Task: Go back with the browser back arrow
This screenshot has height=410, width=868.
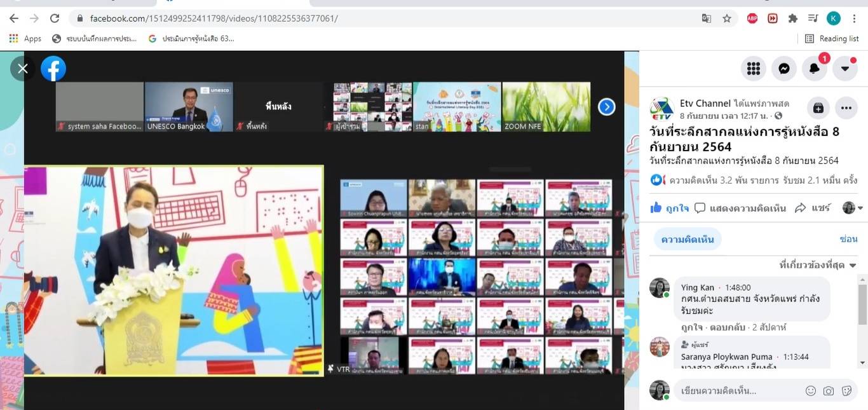Action: [14, 18]
